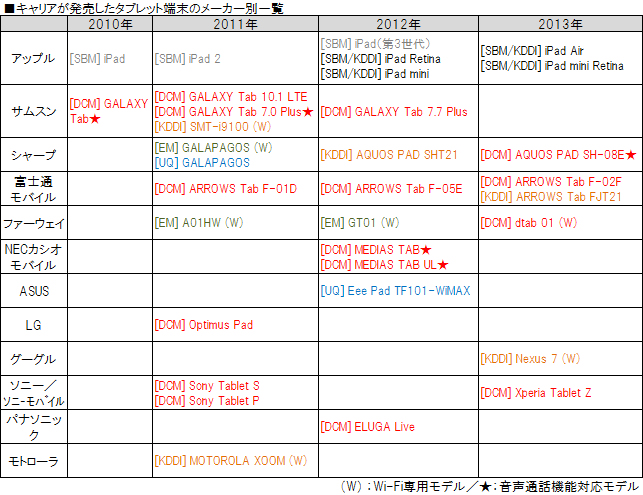Click [DCM] MEDIAS TAB★ entry

pos(376,250)
